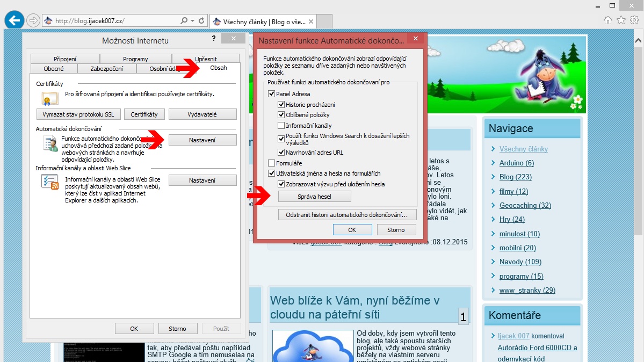Open the Navody (109) category link
The width and height of the screenshot is (644, 362).
tap(520, 262)
